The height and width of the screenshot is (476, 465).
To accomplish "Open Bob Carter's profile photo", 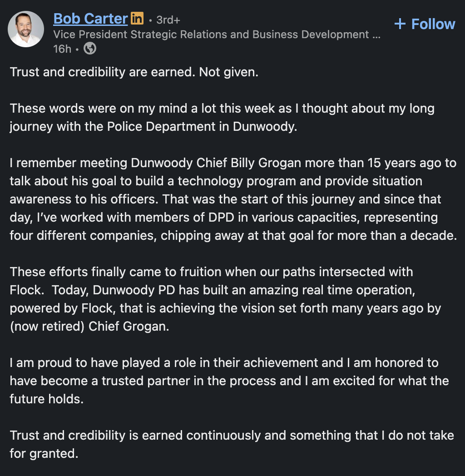I will [x=26, y=29].
